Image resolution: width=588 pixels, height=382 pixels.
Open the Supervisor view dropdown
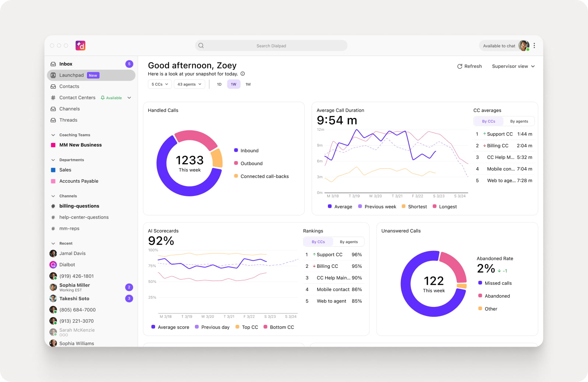[x=513, y=66]
